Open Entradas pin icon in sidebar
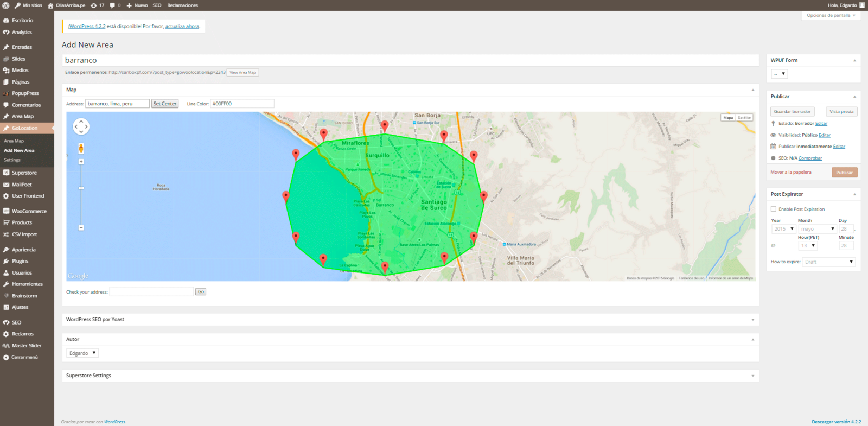 [x=6, y=47]
